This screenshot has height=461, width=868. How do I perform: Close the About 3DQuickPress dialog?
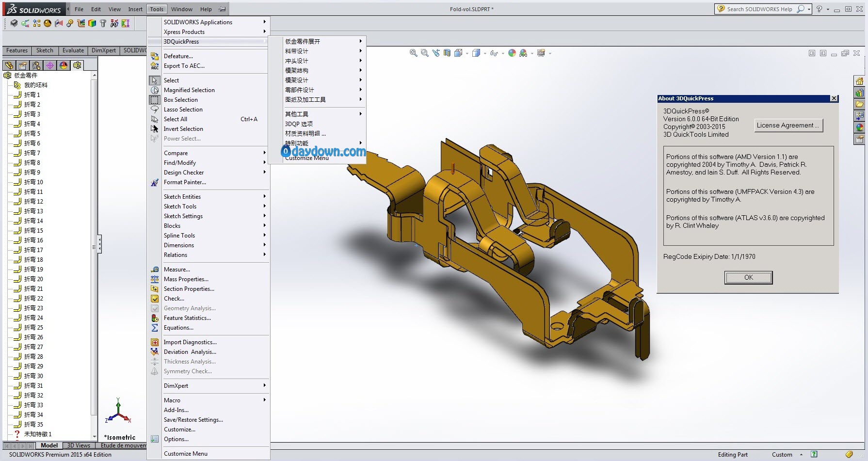pyautogui.click(x=834, y=98)
